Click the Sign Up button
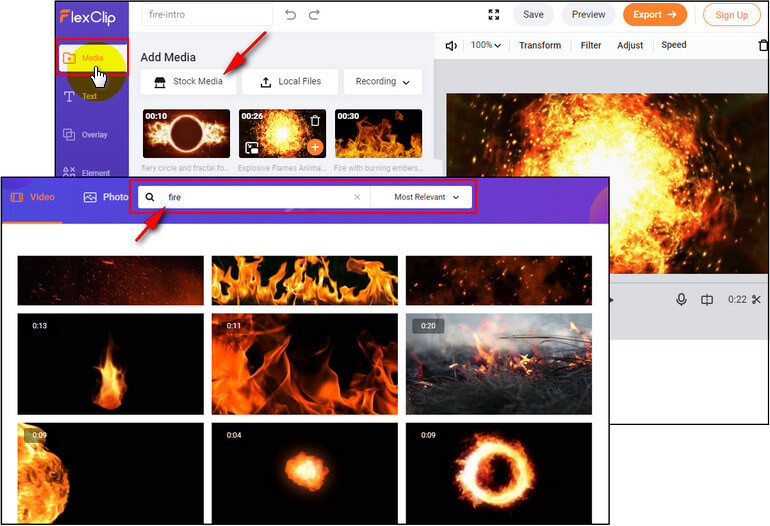The image size is (770, 526). pos(731,15)
